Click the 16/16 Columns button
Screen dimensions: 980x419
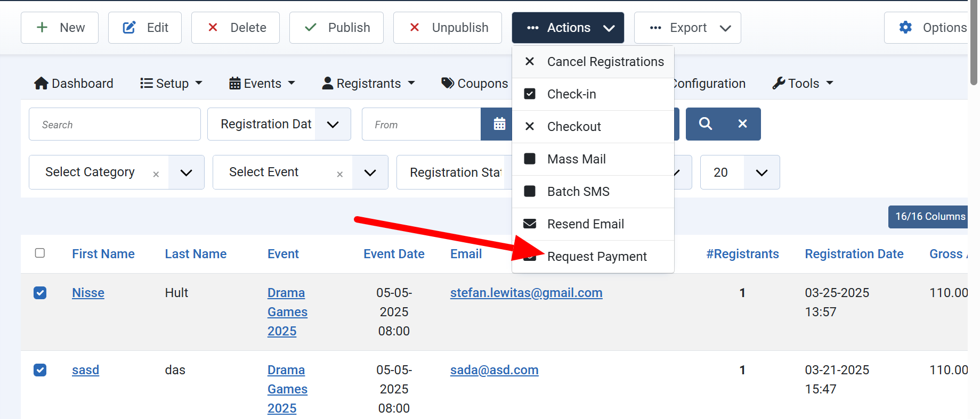pos(928,217)
